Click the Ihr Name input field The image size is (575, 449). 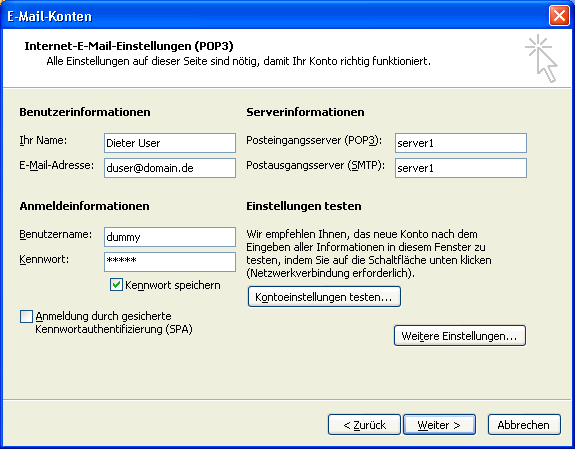(x=170, y=143)
